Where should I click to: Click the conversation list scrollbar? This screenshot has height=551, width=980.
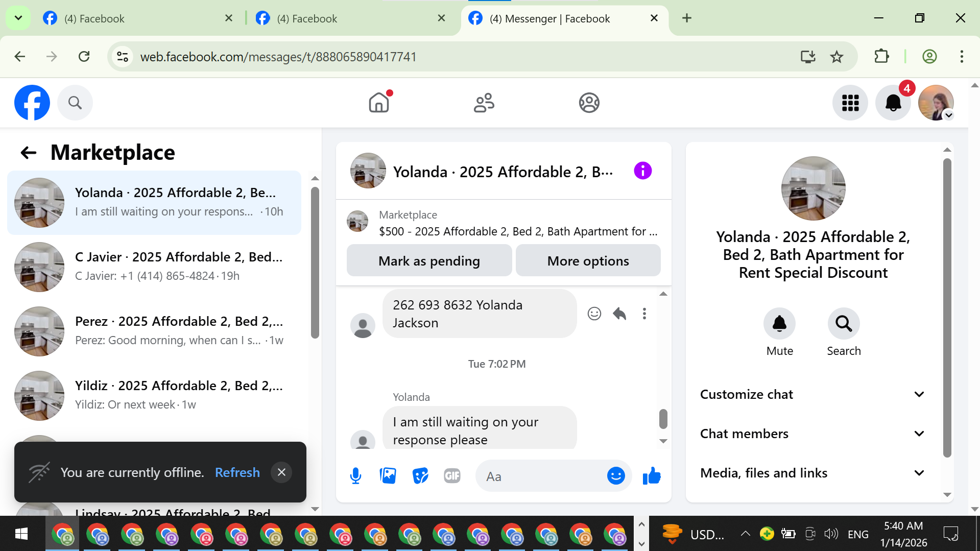tap(315, 262)
